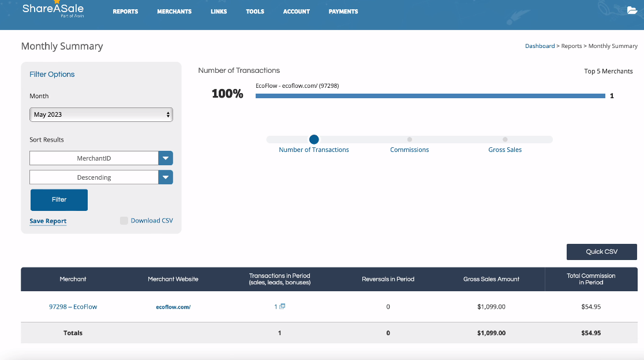
Task: Open the MERCHANTS menu
Action: (x=174, y=12)
